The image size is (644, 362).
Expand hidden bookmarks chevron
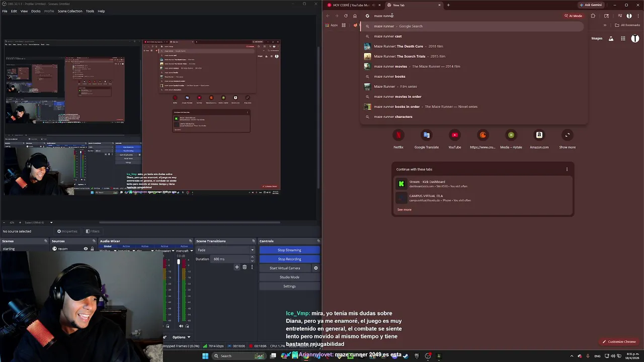click(x=605, y=25)
